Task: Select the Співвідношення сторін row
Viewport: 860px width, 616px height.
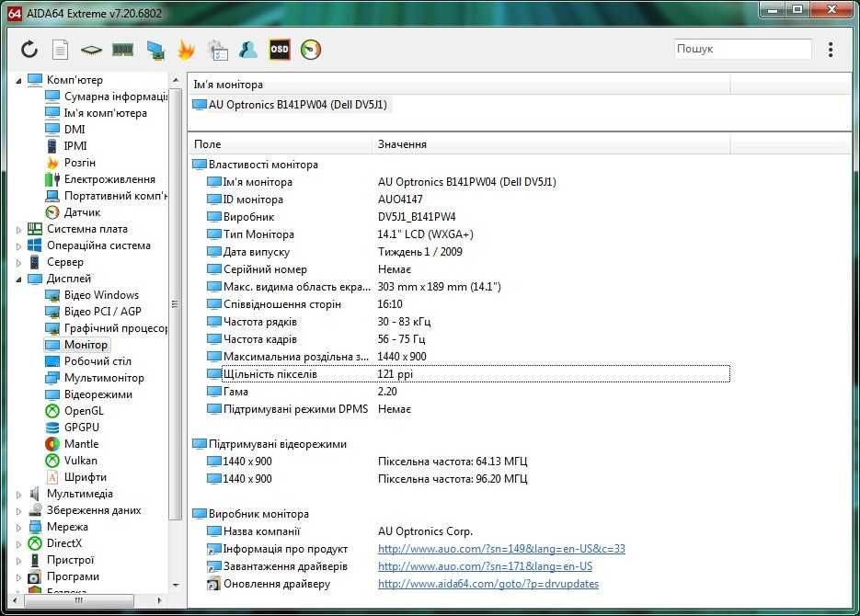Action: click(467, 304)
